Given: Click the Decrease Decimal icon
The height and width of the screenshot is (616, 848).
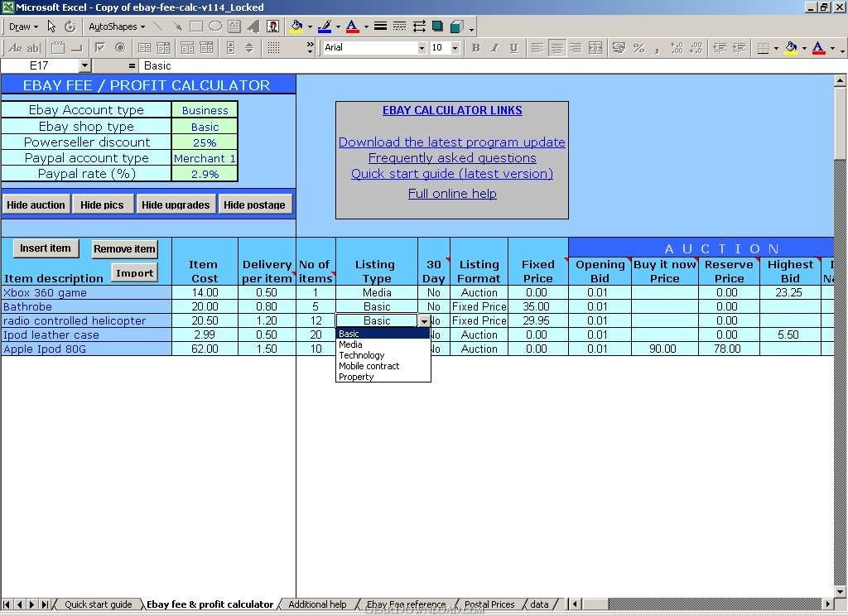Looking at the screenshot, I should click(696, 47).
